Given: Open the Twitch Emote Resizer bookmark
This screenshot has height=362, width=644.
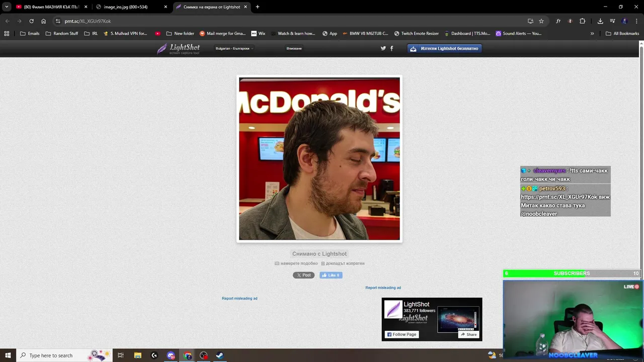Looking at the screenshot, I should coord(417,34).
